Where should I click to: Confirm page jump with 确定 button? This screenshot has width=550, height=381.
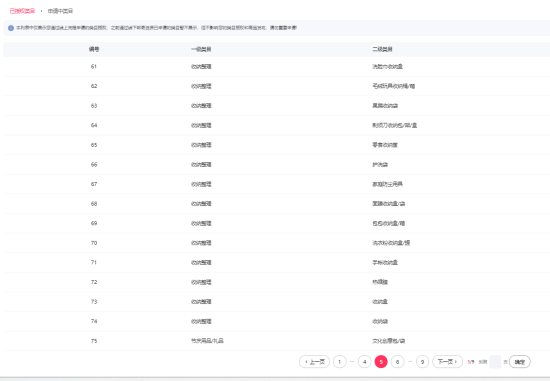click(x=520, y=362)
